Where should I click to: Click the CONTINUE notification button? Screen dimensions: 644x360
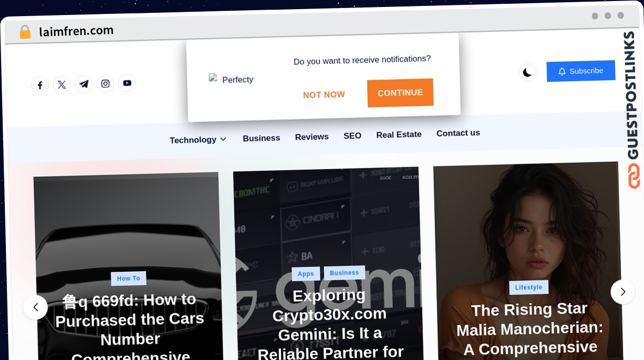(x=400, y=93)
